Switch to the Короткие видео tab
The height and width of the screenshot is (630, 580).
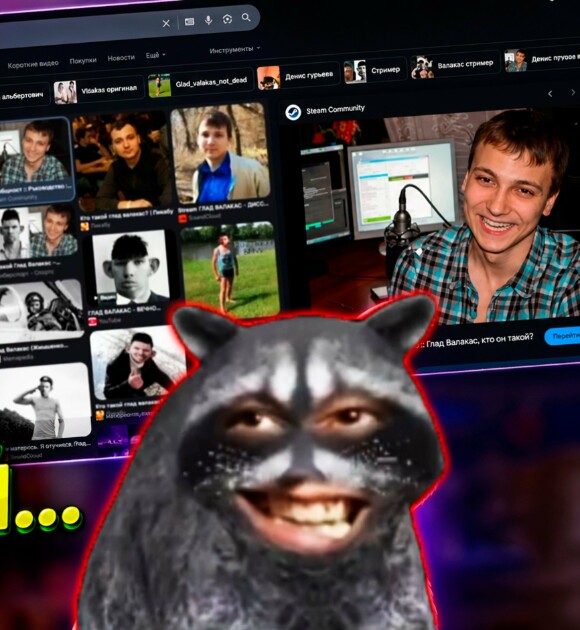point(33,64)
